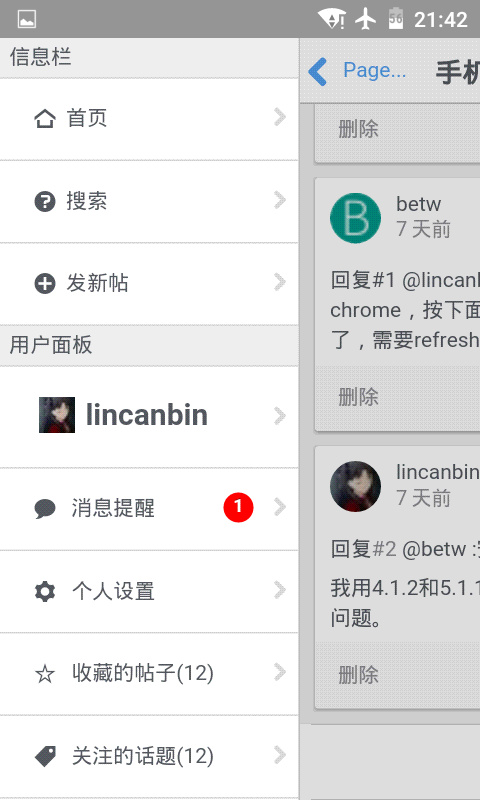Tap the speech bubble icon for 消息提醒

coord(45,509)
